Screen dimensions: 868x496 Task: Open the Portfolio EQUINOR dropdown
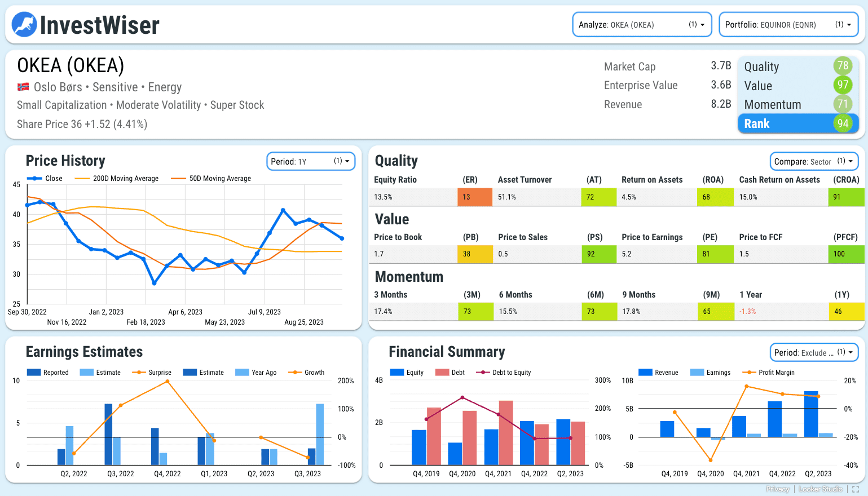(788, 25)
